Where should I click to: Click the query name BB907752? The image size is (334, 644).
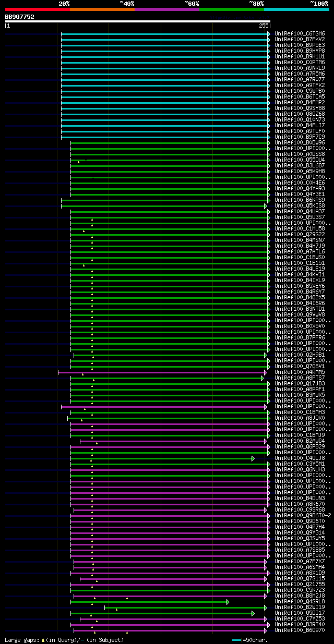20,17
